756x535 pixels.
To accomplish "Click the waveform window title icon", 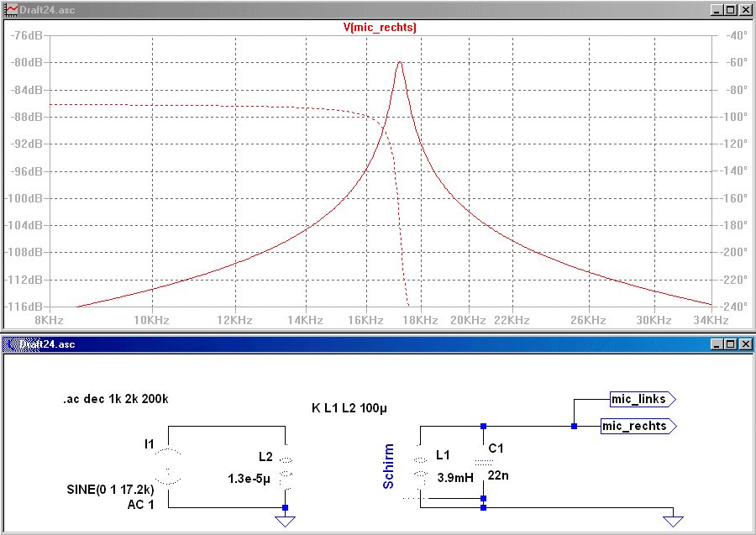I will 11,9.
